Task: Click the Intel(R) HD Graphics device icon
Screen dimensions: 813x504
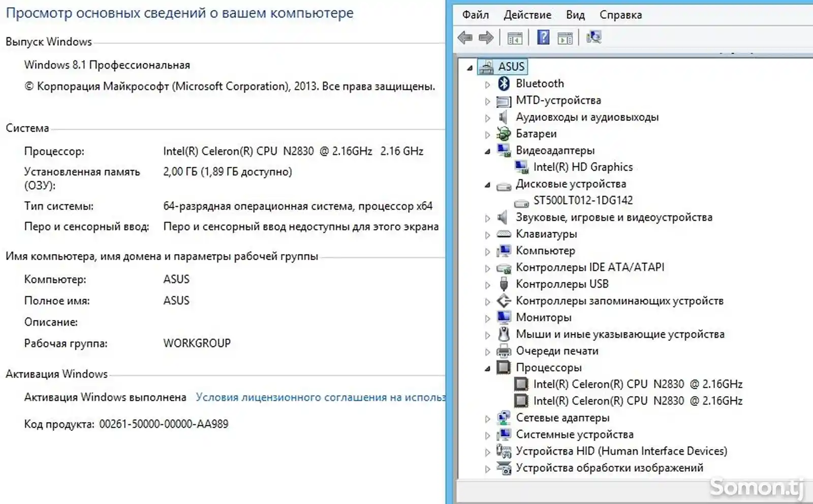Action: 521,167
